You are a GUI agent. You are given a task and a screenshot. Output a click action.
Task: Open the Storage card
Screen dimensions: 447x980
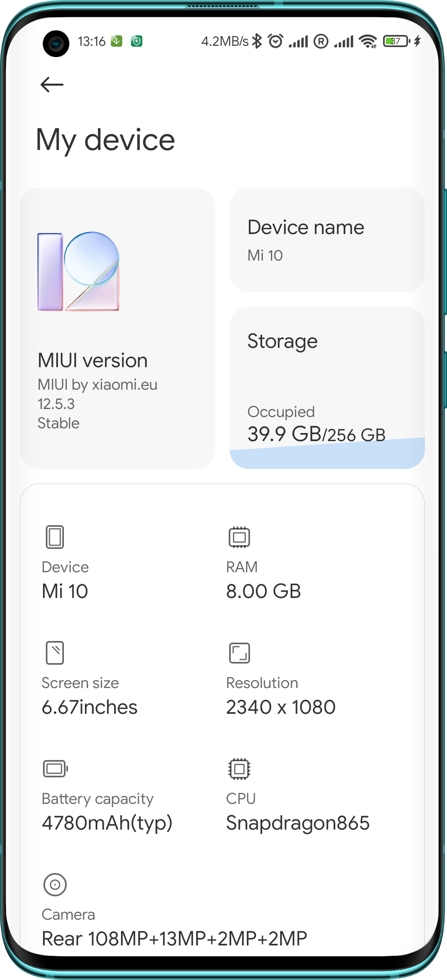click(x=327, y=388)
